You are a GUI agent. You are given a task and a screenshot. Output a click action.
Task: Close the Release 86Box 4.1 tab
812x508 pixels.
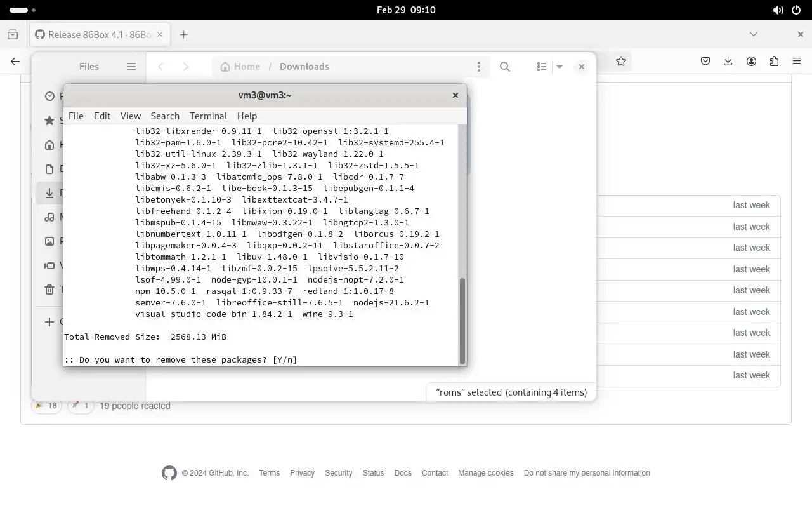(160, 35)
